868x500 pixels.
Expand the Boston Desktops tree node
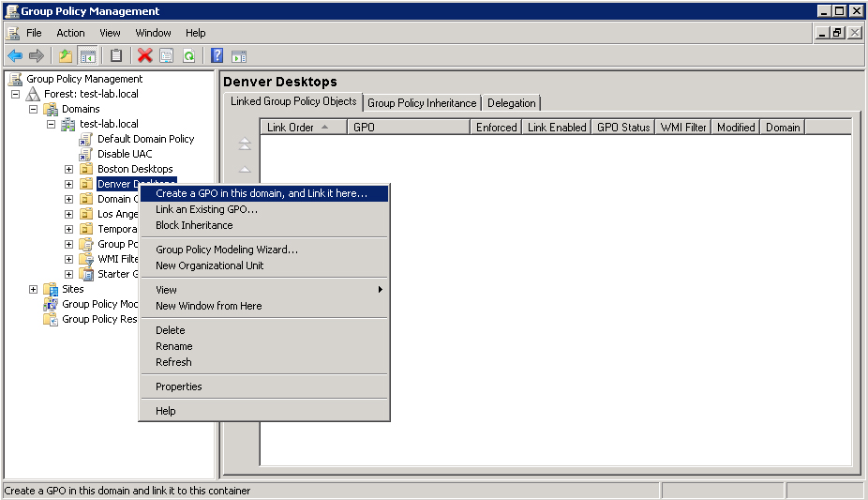[68, 169]
